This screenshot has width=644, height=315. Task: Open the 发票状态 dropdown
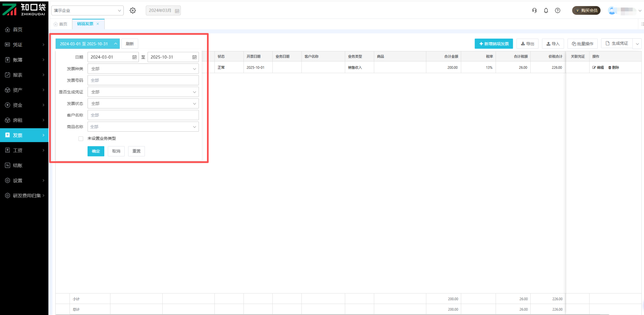(143, 104)
